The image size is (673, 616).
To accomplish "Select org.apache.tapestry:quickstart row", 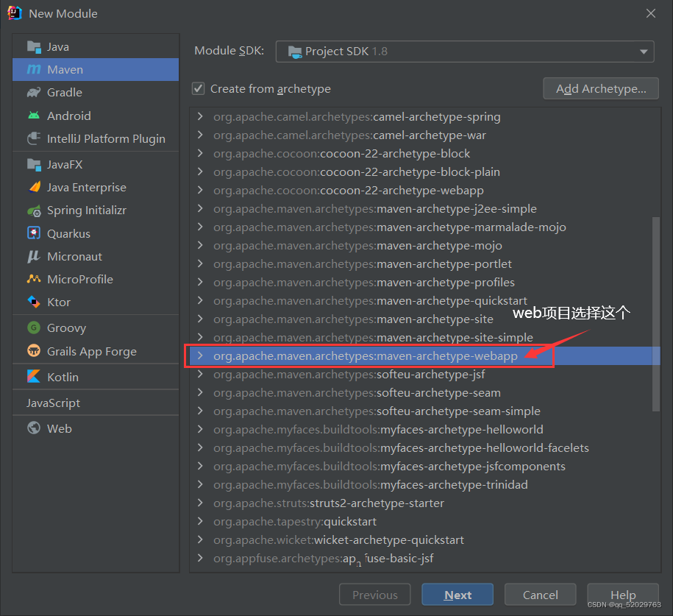I will pos(425,522).
